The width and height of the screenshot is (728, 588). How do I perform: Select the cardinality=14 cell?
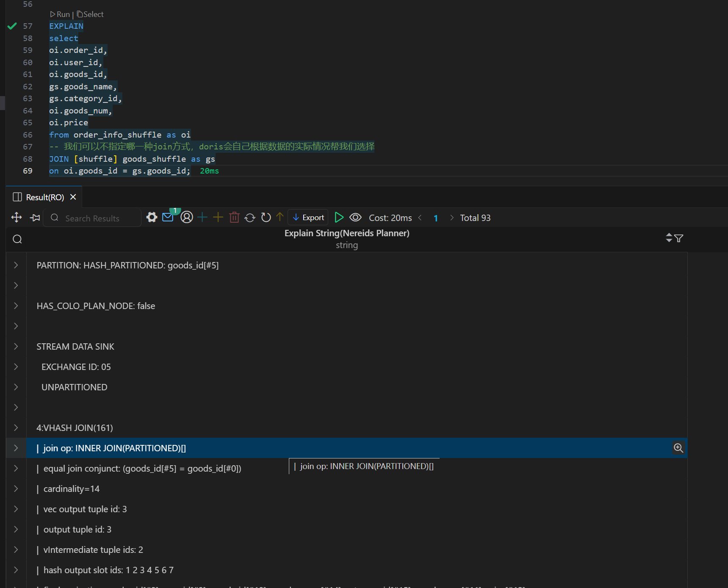tap(357, 489)
